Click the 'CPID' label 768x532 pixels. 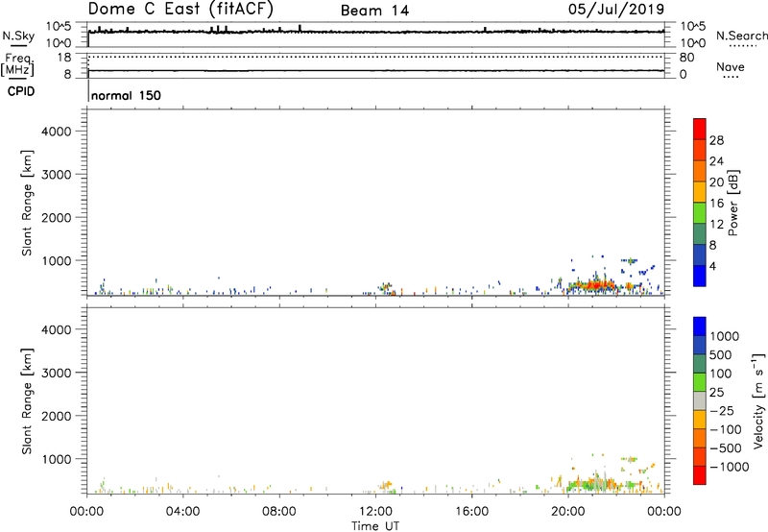[x=21, y=91]
